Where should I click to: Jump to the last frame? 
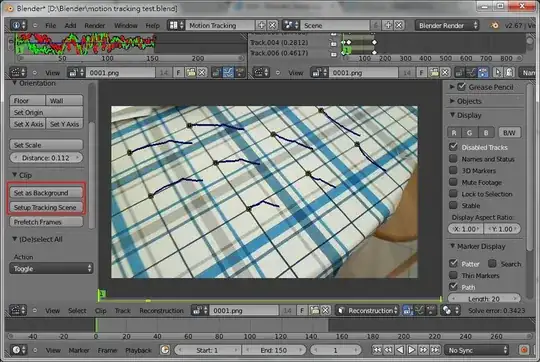tap(435, 350)
